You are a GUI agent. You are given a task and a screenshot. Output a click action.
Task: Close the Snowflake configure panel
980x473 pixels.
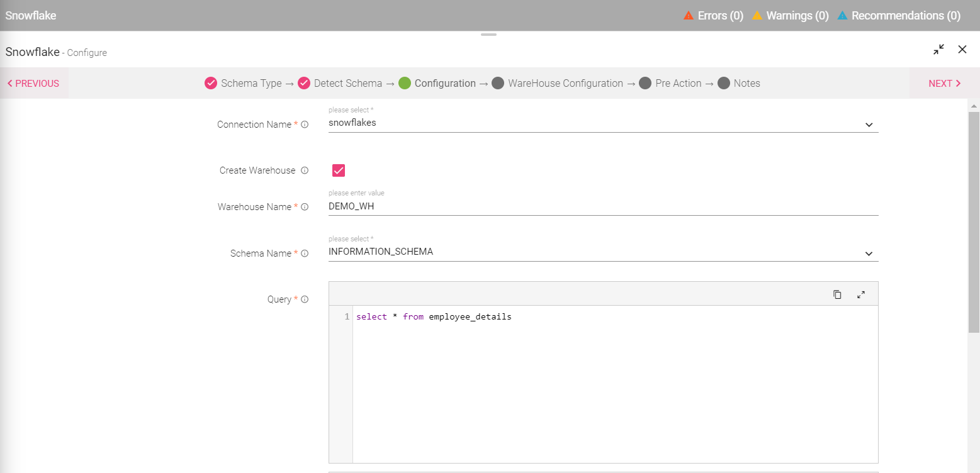point(962,49)
